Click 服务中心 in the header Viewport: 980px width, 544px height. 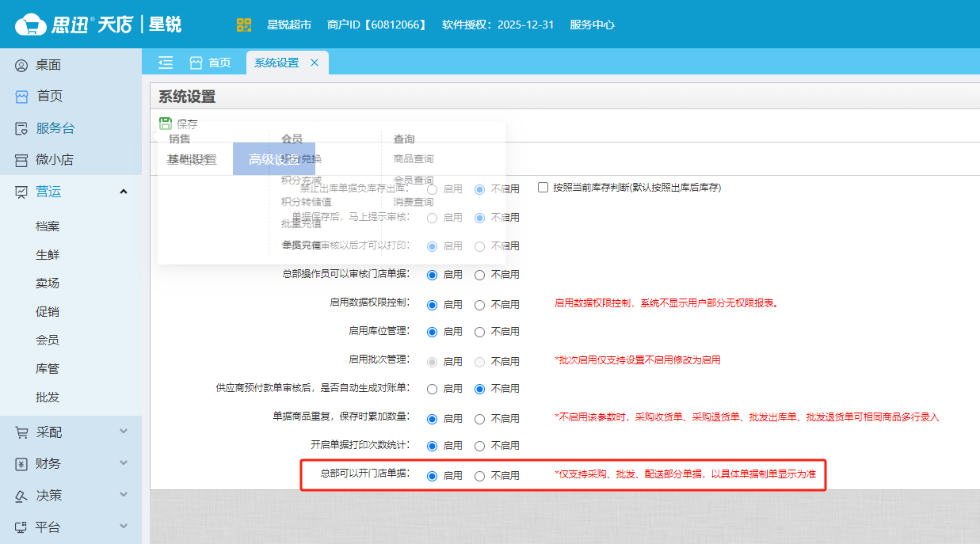tap(592, 25)
